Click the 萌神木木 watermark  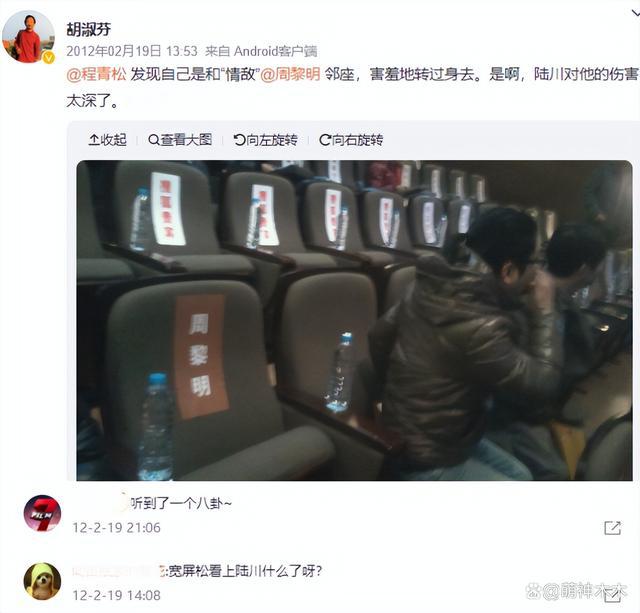coord(577,590)
